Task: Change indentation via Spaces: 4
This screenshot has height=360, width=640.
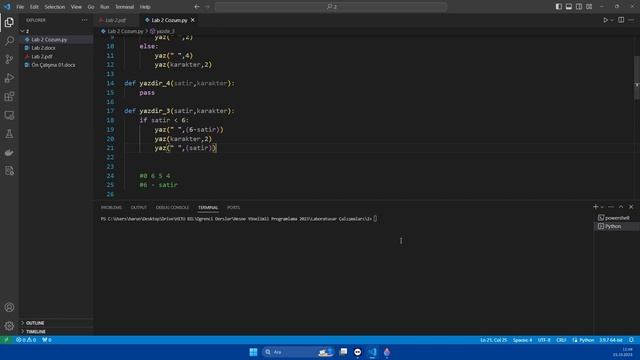Action: [522, 340]
